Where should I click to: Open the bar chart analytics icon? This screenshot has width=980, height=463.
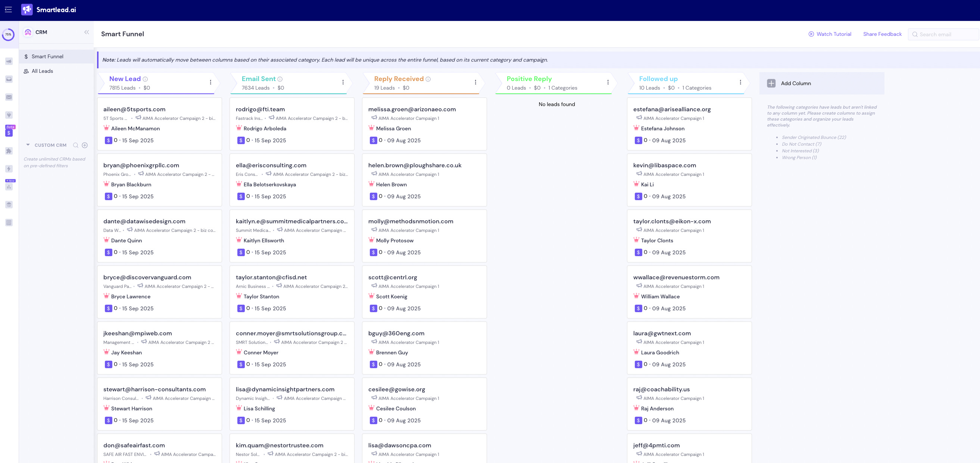point(9,187)
